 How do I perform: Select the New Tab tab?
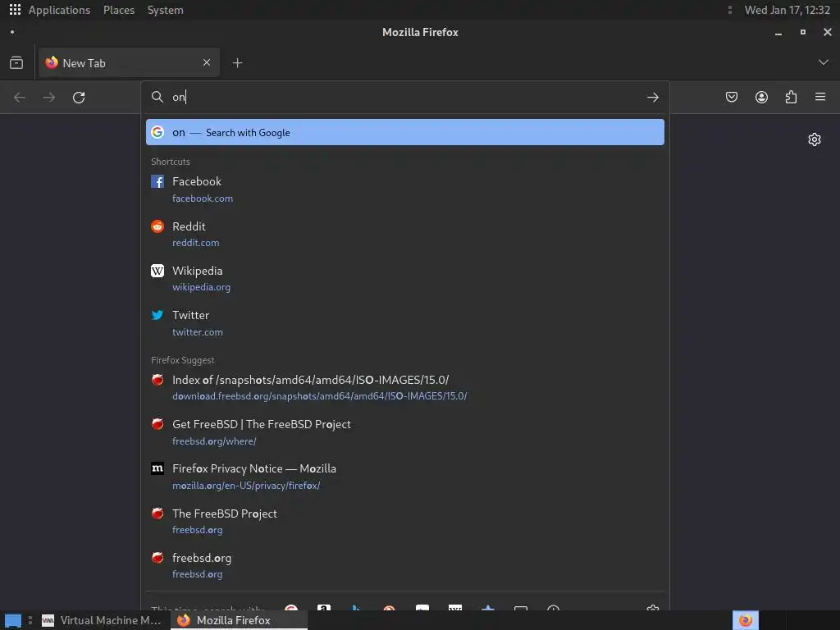129,62
